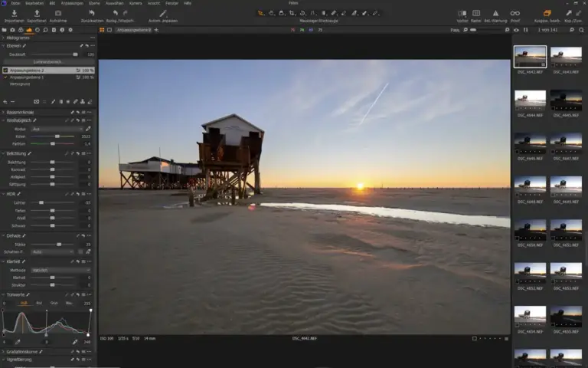The width and height of the screenshot is (588, 368).
Task: Select the crop tool
Action: point(292,13)
